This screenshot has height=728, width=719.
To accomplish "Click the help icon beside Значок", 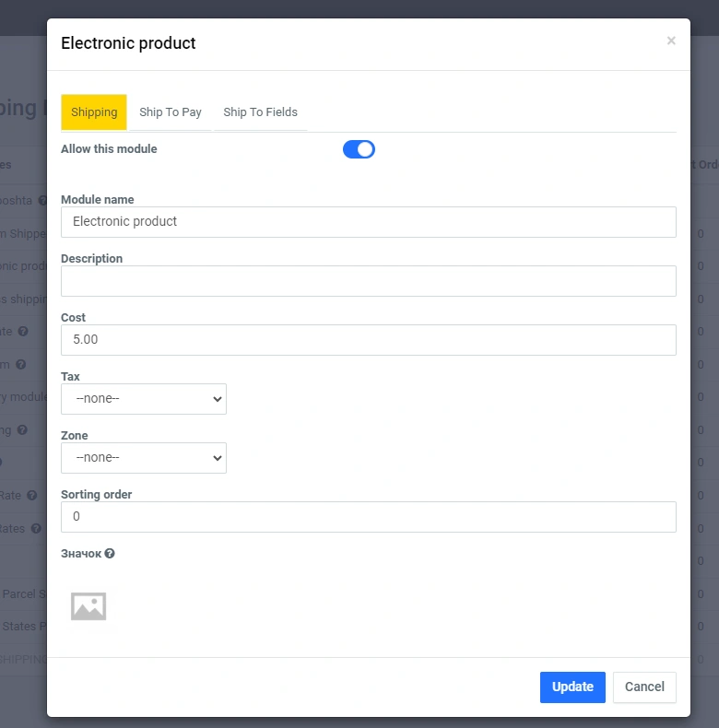I will [110, 554].
